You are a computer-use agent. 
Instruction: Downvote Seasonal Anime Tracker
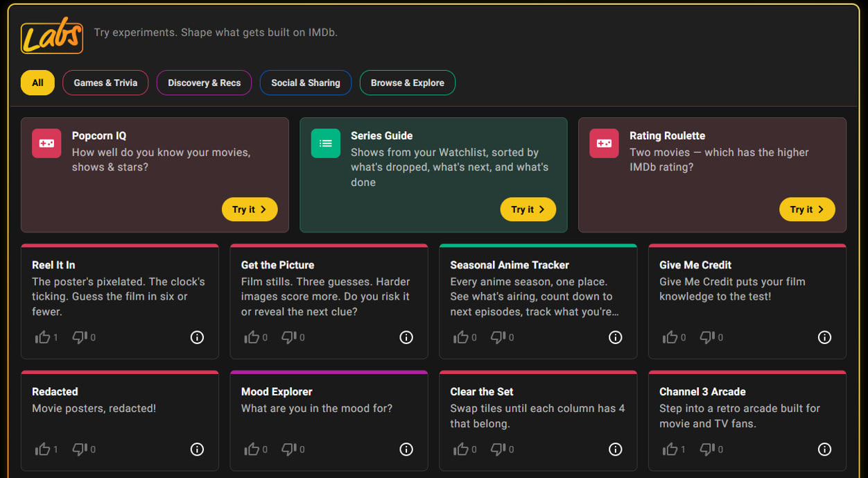click(x=498, y=337)
